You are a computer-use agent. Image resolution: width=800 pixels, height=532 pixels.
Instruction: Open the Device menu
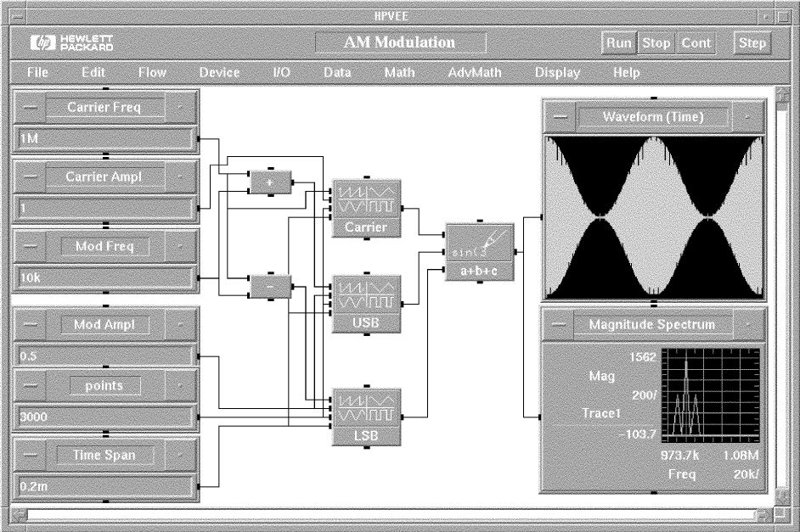[x=219, y=73]
